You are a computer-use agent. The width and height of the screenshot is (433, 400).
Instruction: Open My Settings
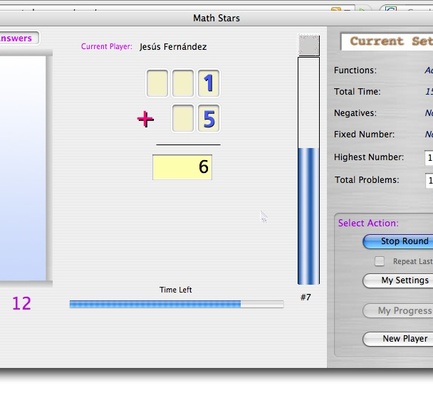coord(398,280)
